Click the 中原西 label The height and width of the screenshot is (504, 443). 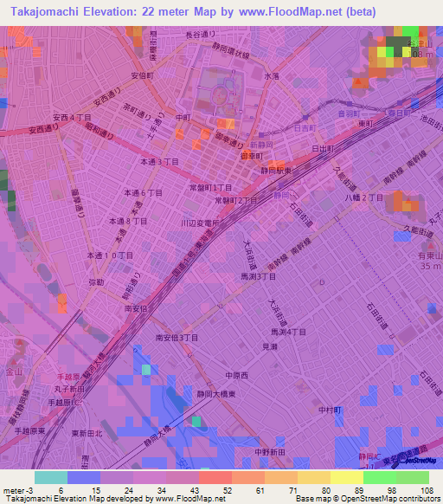(x=237, y=376)
